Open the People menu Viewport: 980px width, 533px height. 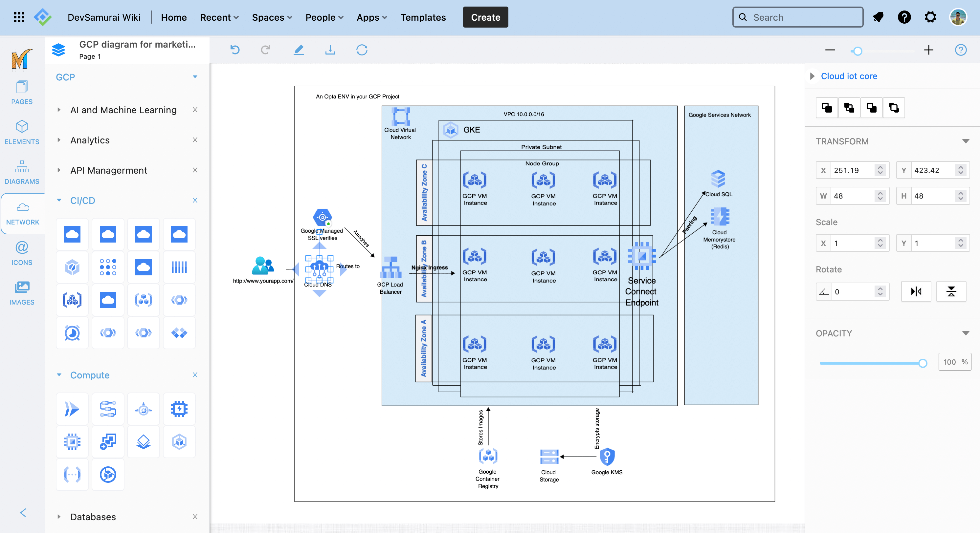coord(324,17)
